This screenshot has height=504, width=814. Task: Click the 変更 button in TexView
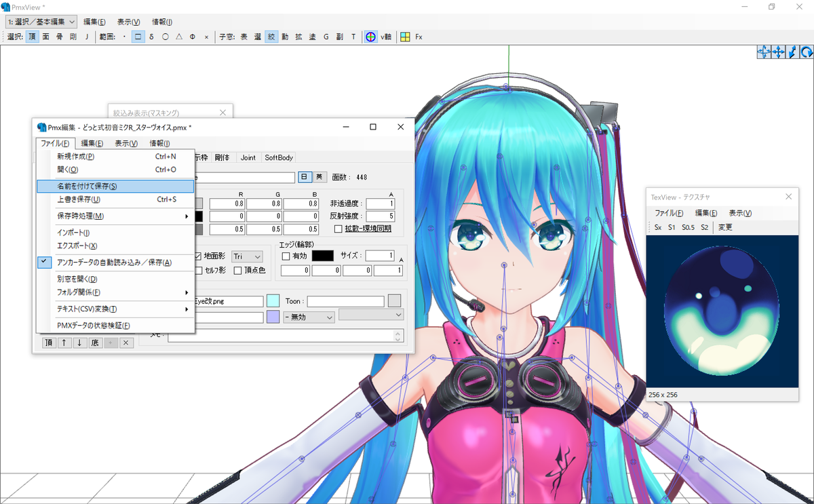[725, 227]
